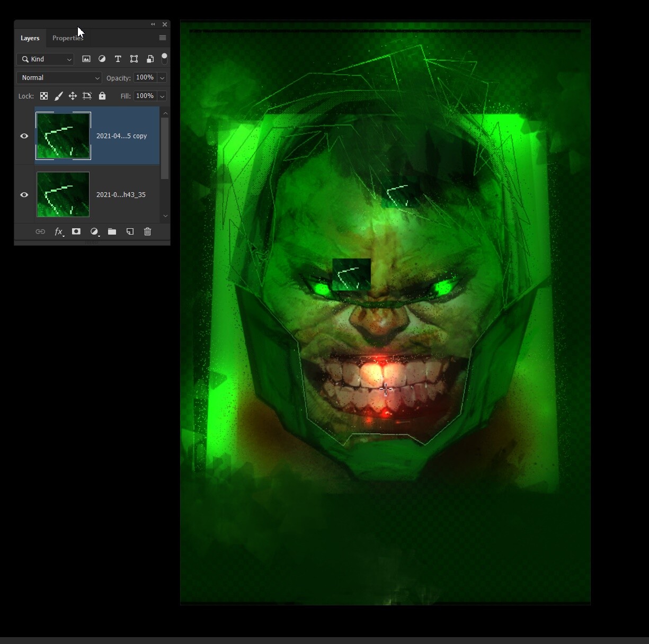This screenshot has height=644, width=649.
Task: Delete layer with trash icon
Action: click(x=148, y=231)
